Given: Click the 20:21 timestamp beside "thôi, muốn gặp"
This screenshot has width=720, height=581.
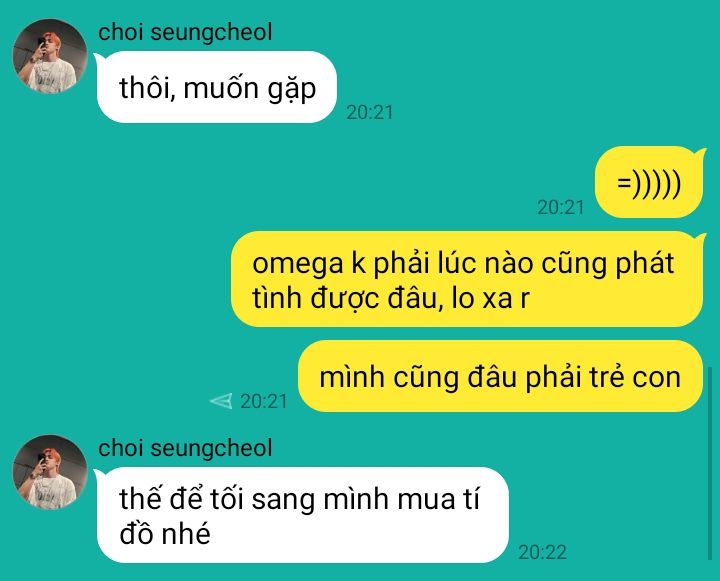Looking at the screenshot, I should coord(370,113).
